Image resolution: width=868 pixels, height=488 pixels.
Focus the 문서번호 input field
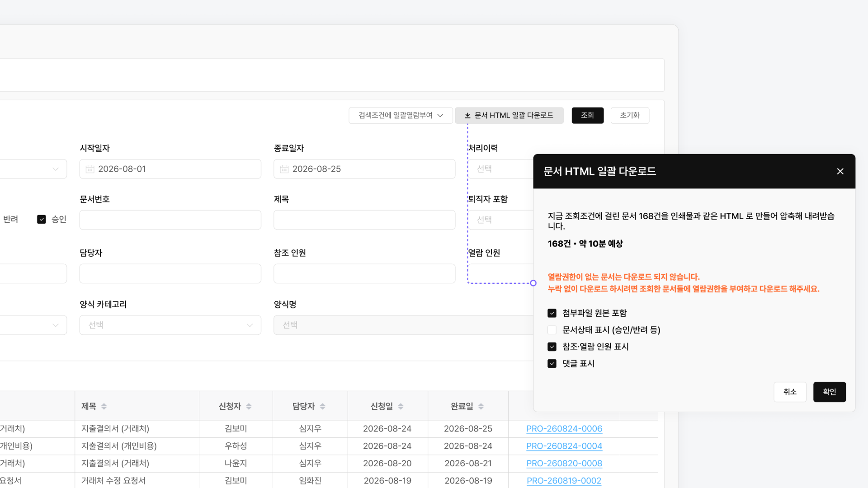(x=170, y=220)
